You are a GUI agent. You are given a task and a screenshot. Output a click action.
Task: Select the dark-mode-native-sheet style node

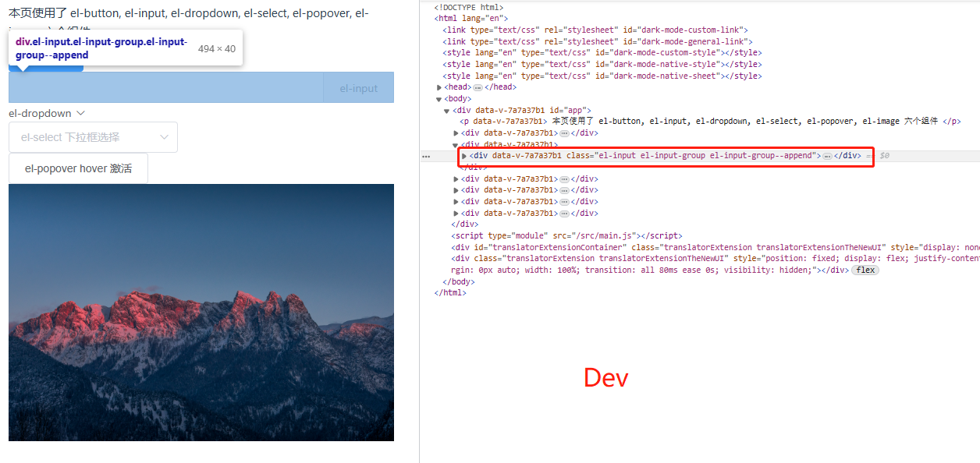(x=601, y=76)
